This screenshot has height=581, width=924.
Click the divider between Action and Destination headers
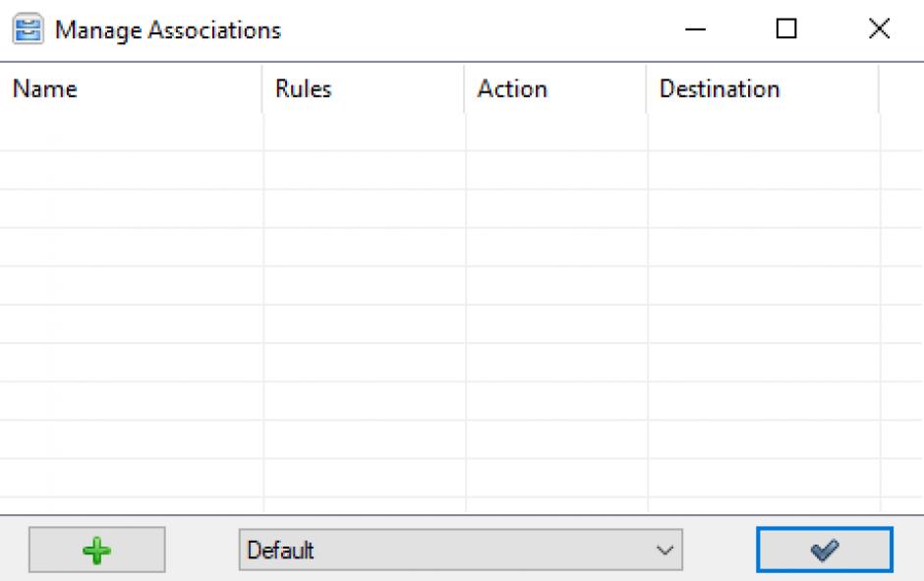[x=647, y=89]
